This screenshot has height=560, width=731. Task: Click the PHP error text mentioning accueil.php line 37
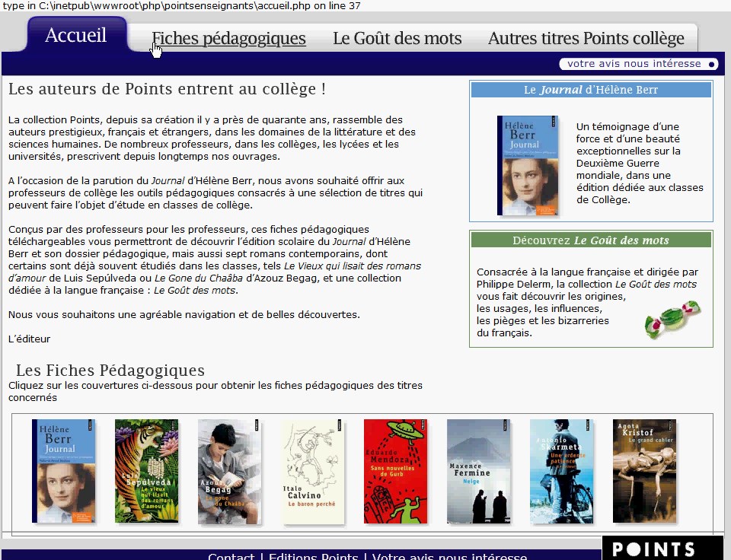point(181,5)
